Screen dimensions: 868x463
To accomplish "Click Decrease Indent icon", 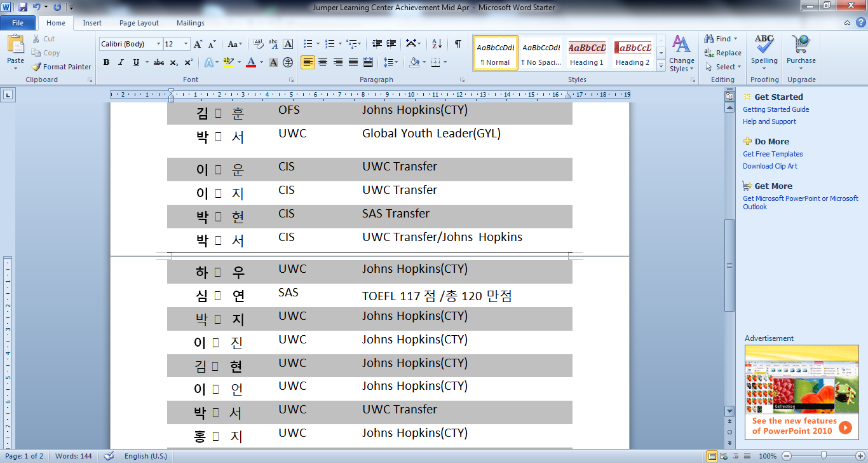I will click(x=377, y=44).
